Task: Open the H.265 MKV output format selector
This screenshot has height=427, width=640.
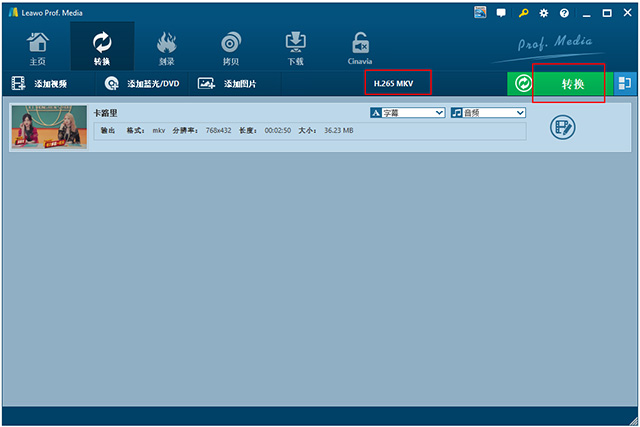Action: tap(394, 83)
